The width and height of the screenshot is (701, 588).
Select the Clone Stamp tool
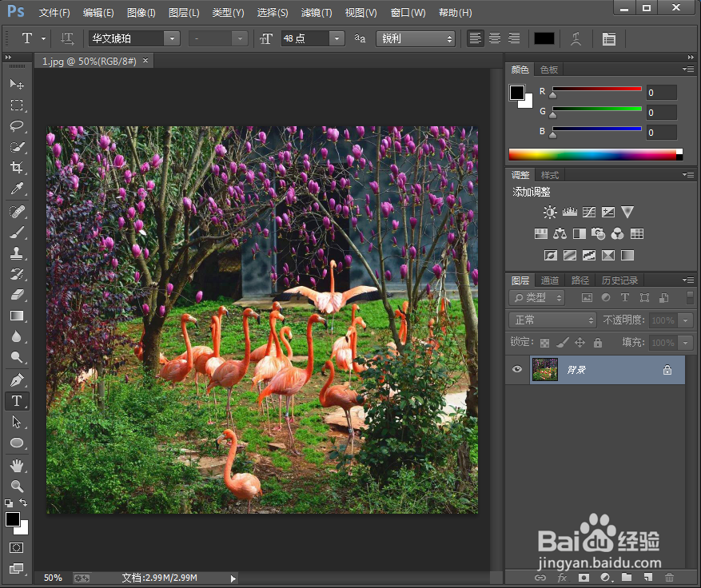[17, 253]
